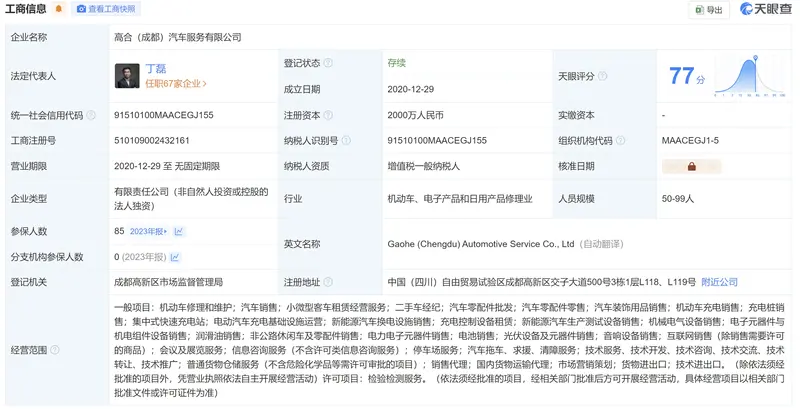The image size is (800, 409).
Task: Expand 任职67家企业 link
Action: (176, 84)
